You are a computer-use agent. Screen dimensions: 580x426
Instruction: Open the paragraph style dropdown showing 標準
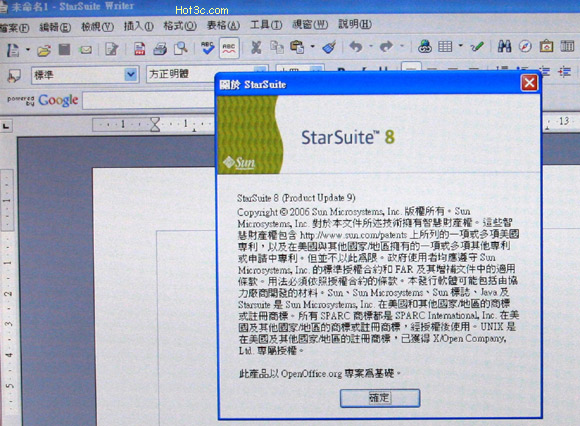click(x=131, y=75)
